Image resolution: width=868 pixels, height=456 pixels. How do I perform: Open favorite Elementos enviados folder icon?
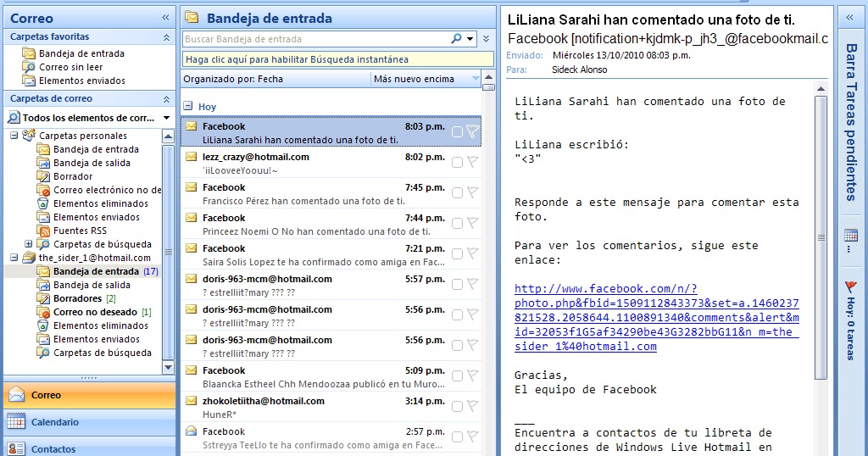29,81
